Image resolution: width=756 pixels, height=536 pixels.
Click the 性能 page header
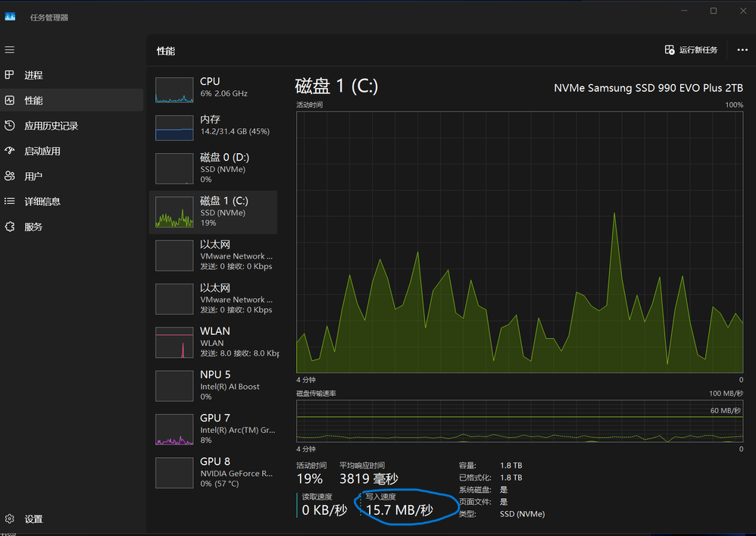pyautogui.click(x=165, y=51)
